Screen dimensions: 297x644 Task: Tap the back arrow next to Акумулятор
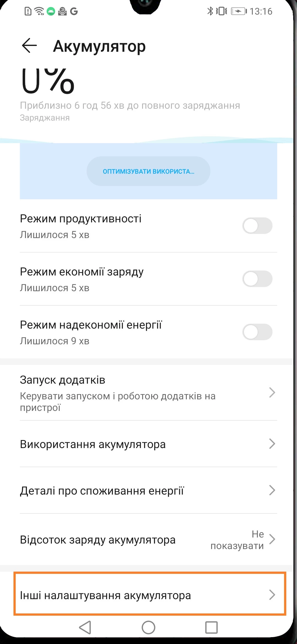pyautogui.click(x=29, y=45)
